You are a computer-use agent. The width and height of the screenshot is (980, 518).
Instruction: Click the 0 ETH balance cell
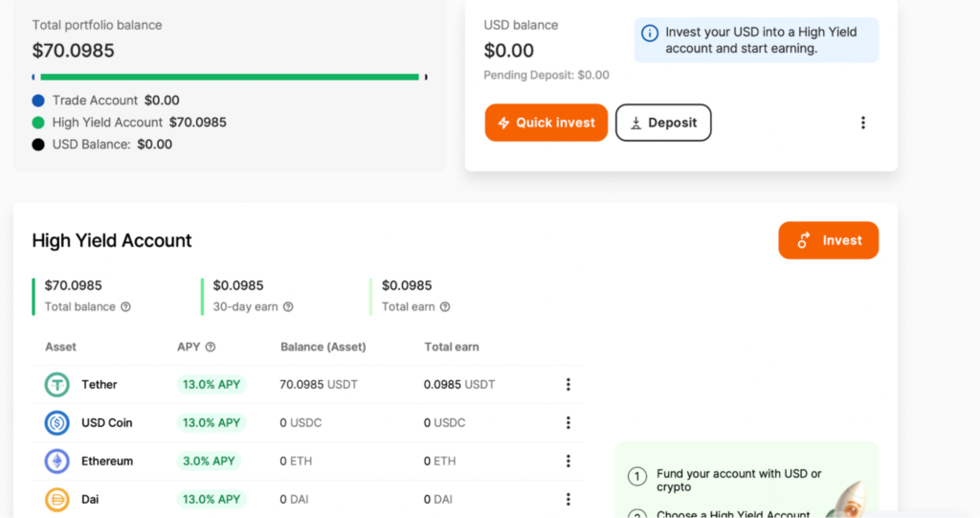coord(296,462)
